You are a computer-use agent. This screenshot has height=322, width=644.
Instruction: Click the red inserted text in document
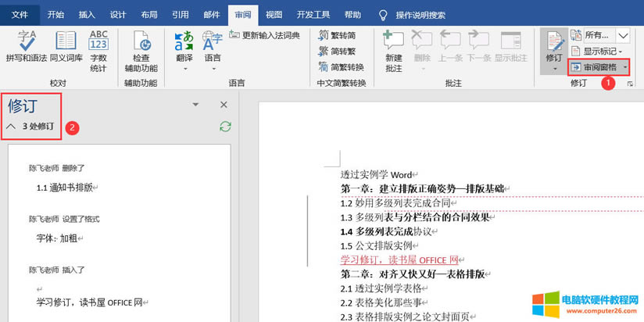tap(399, 259)
